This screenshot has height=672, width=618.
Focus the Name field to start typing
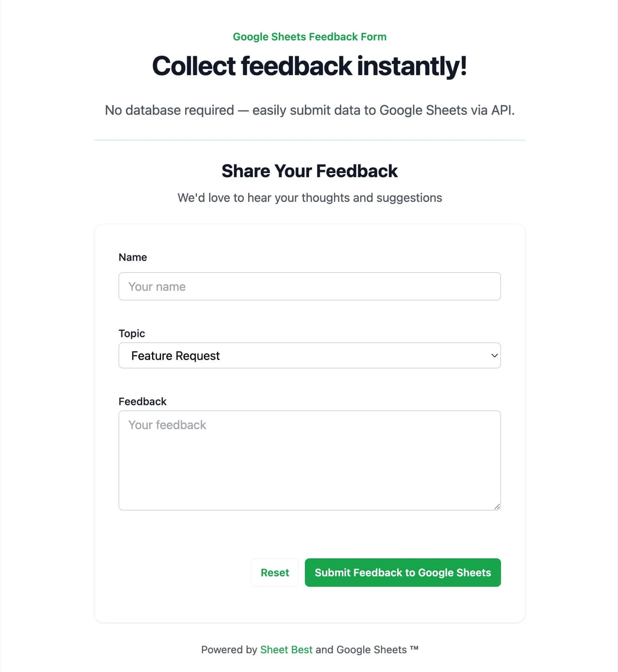tap(309, 286)
